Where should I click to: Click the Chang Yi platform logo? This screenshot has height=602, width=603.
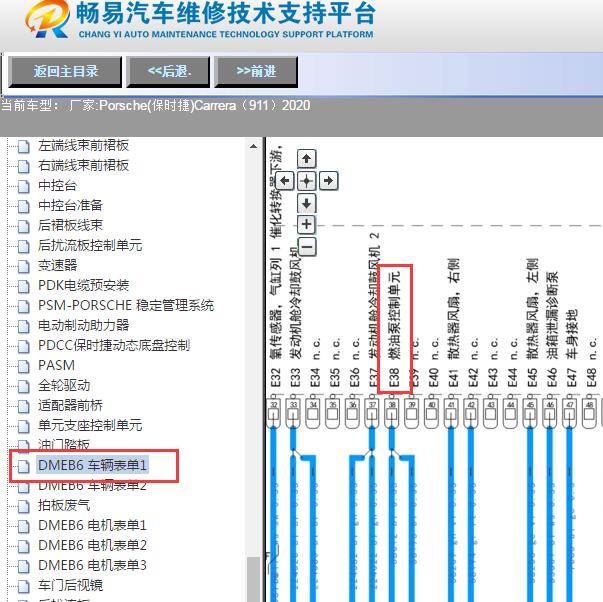point(47,19)
